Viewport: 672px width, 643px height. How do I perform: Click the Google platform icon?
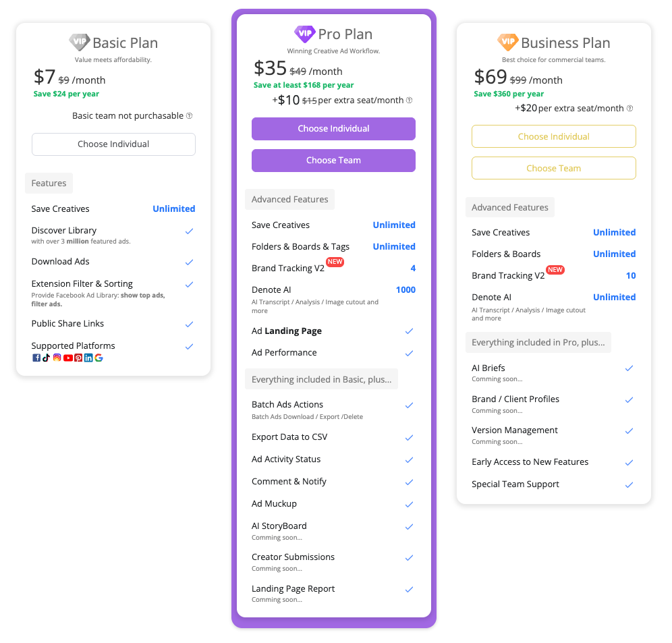(99, 358)
